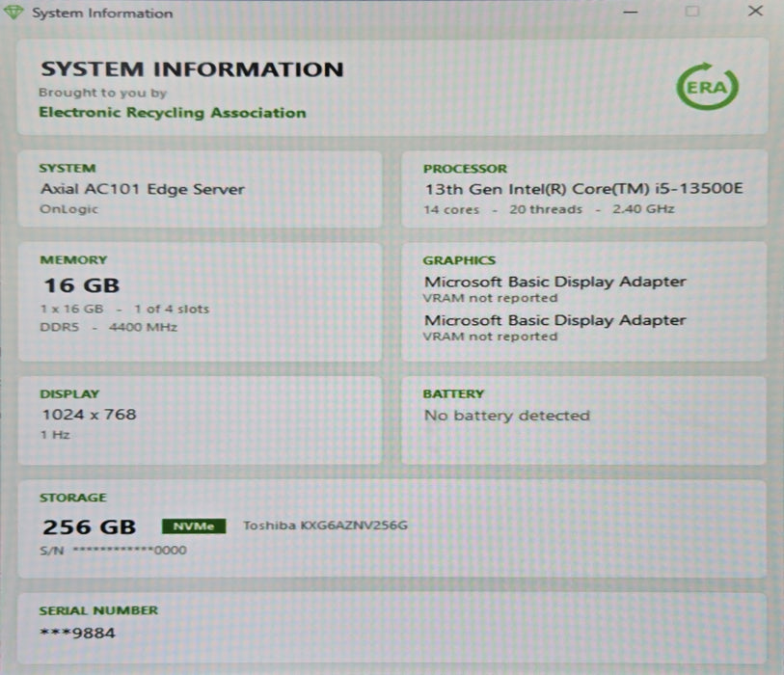Click the PROCESSOR section label
Image resolution: width=784 pixels, height=675 pixels.
point(465,169)
